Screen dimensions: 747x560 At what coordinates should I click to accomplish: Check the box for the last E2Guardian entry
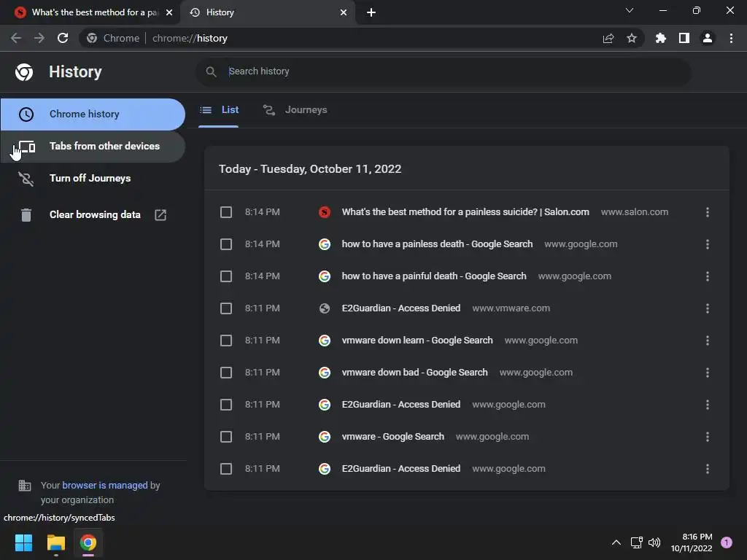(226, 469)
